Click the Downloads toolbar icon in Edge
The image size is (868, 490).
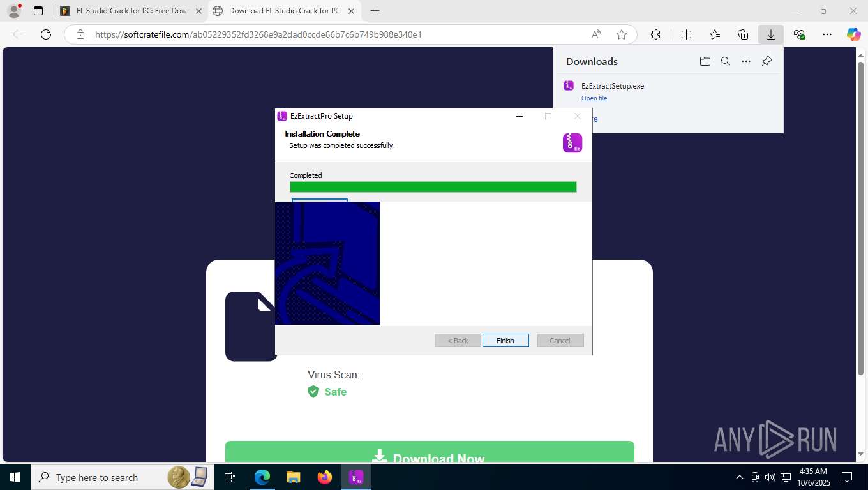[771, 34]
